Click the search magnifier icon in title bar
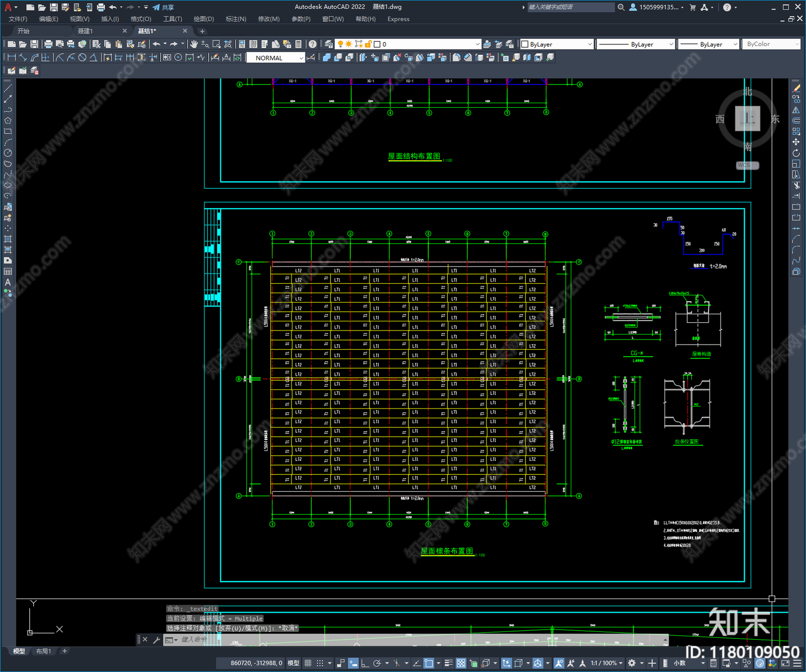This screenshot has height=672, width=806. (x=621, y=7)
